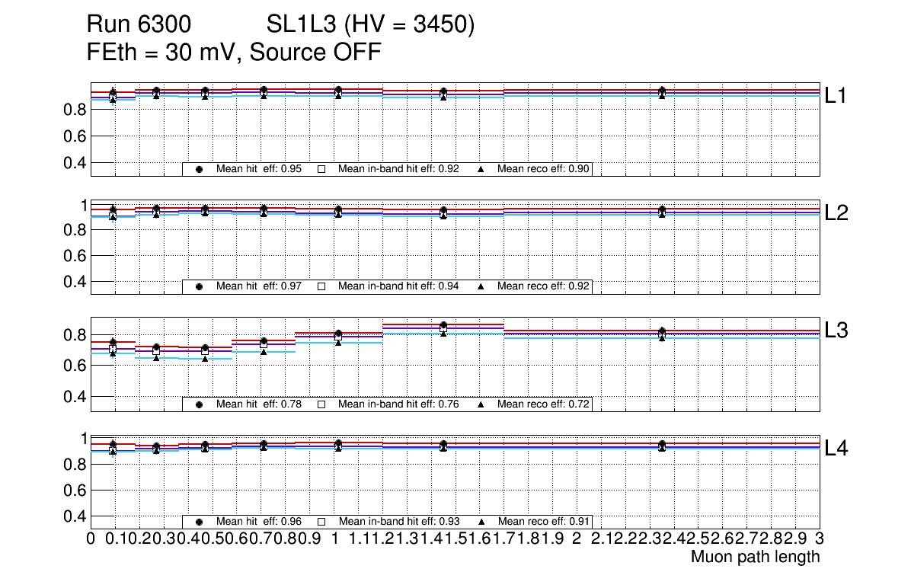Click 'Mean hit eff: 0.78' legend text
Image resolution: width=911 pixels, height=588 pixels.
(259, 404)
